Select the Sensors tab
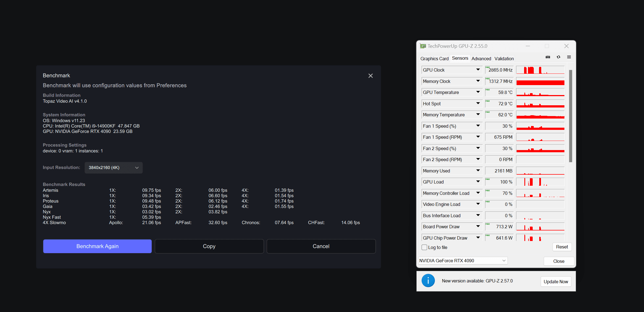 pos(460,58)
